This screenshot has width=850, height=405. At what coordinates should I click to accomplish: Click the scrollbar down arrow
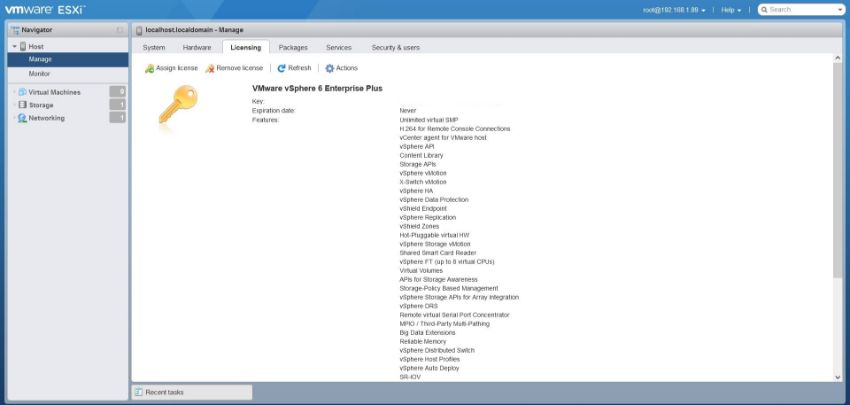[838, 377]
